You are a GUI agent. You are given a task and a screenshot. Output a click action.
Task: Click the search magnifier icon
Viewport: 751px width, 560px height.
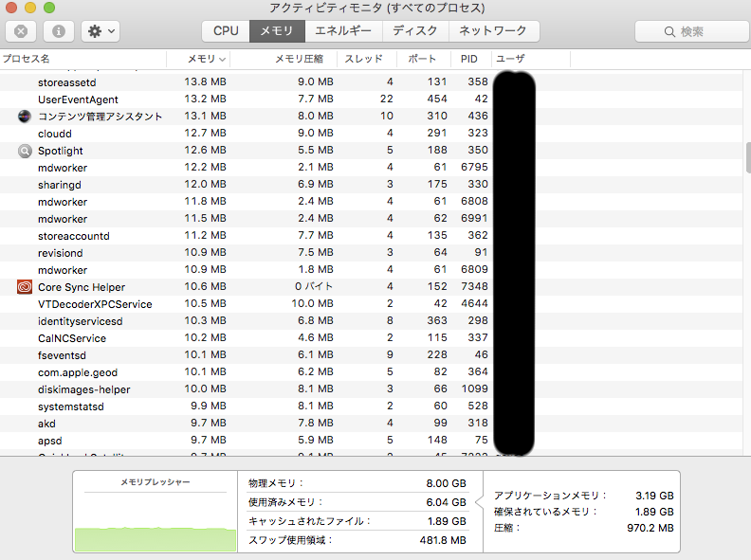click(669, 32)
